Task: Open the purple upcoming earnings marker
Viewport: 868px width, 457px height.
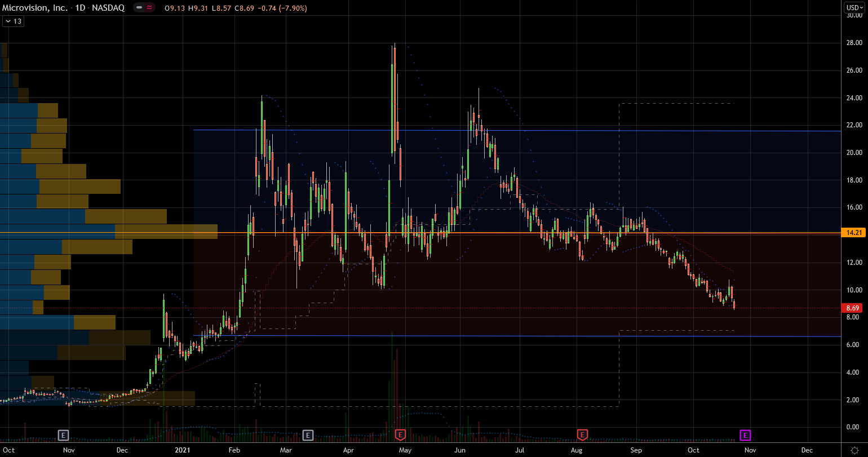Action: [x=745, y=434]
